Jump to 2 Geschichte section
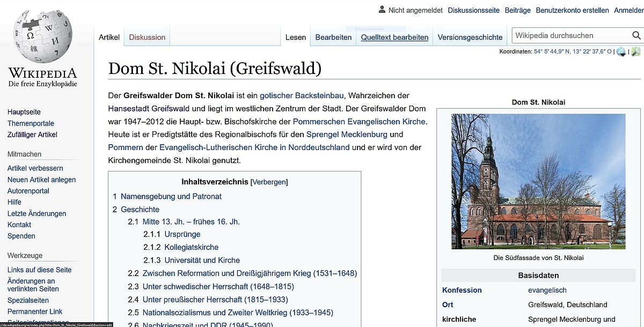 [x=136, y=210]
